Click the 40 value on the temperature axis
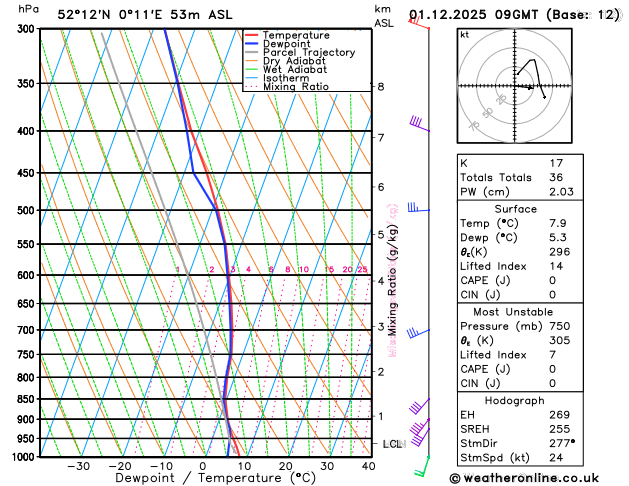Image resolution: width=629 pixels, height=486 pixels. click(369, 466)
